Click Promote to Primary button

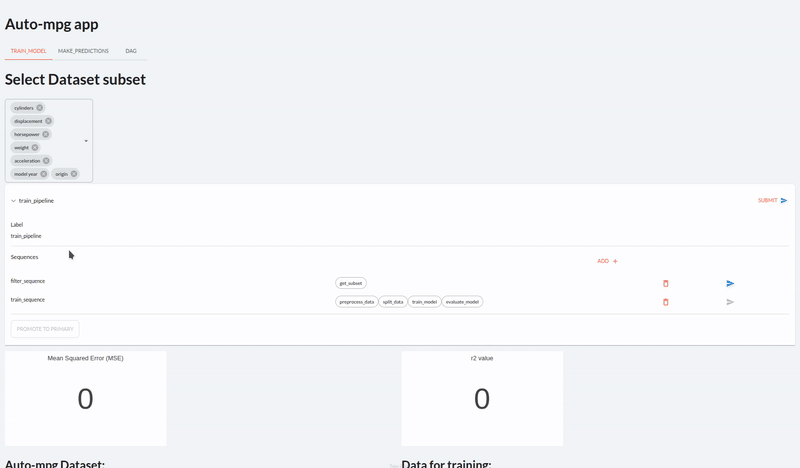pos(45,329)
